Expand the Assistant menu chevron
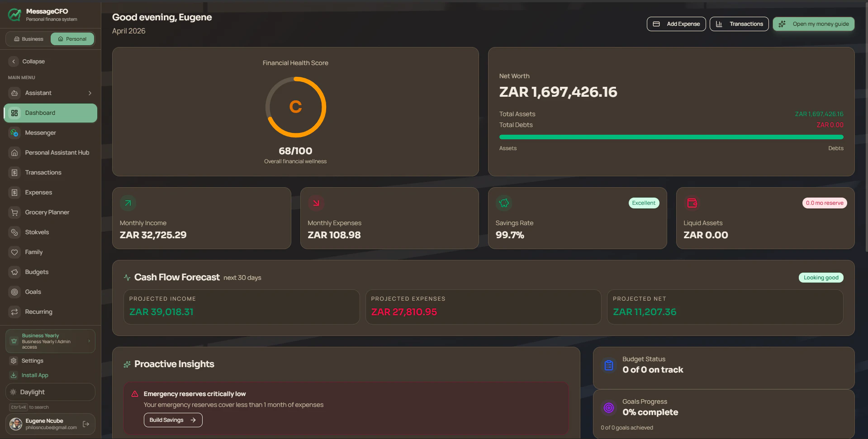Image resolution: width=868 pixels, height=439 pixels. click(x=90, y=93)
